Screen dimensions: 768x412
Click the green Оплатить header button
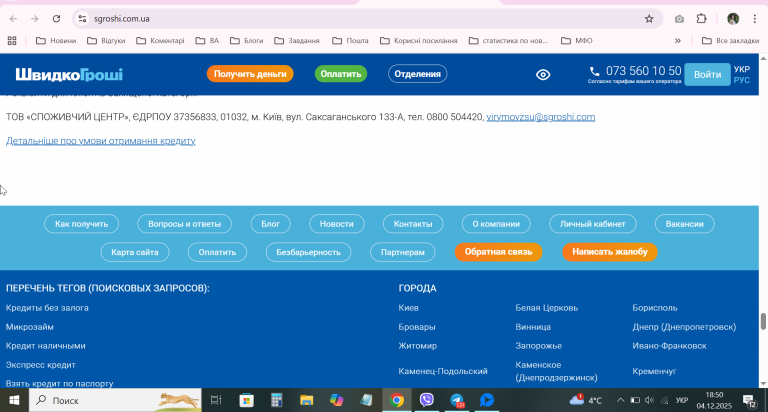pyautogui.click(x=341, y=74)
